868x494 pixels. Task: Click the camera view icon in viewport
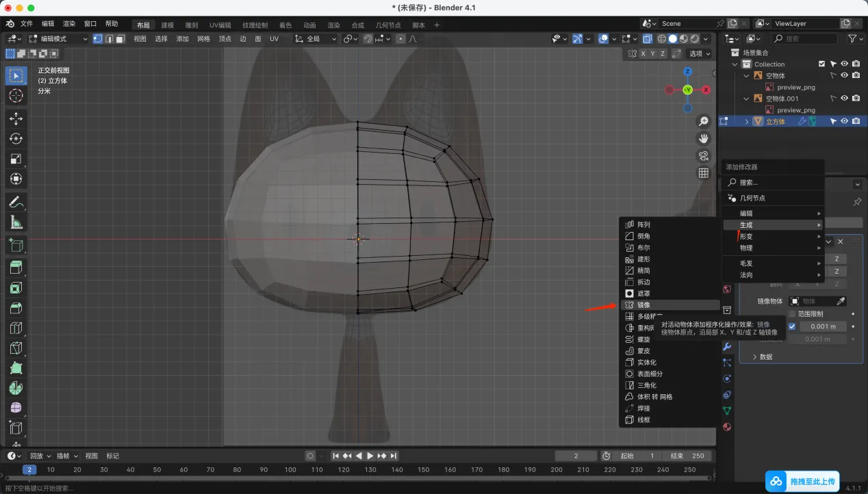point(703,156)
